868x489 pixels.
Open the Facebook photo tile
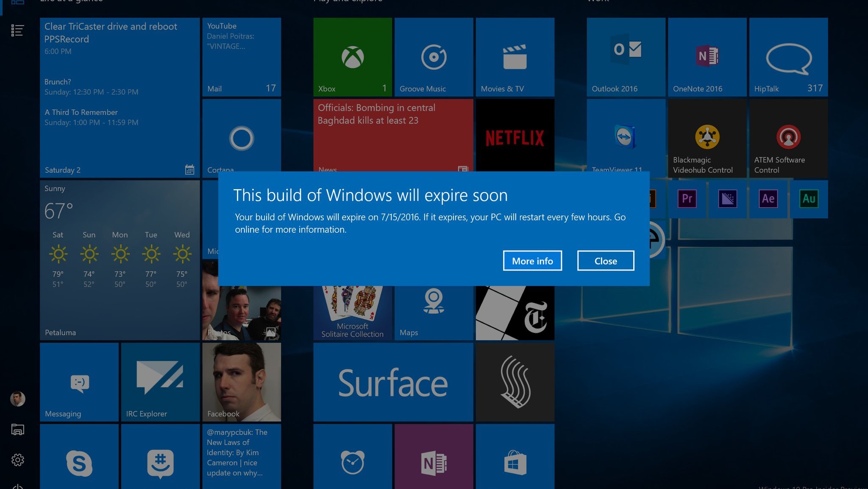pos(241,382)
